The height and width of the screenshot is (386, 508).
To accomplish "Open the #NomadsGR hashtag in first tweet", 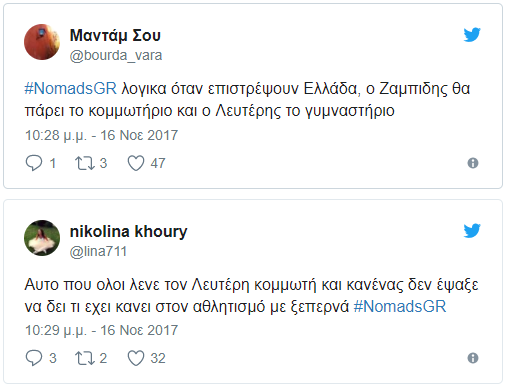I will click(x=71, y=89).
